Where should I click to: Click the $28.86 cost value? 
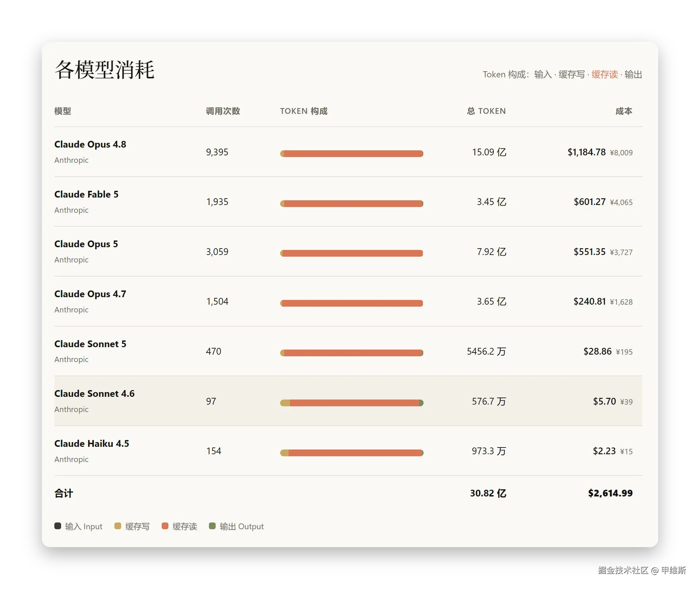597,352
